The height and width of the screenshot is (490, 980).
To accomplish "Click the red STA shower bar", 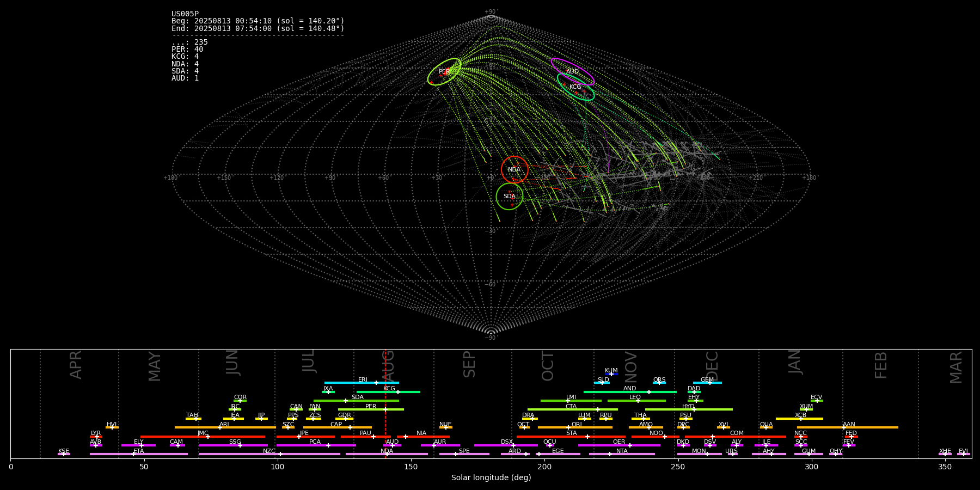I will (x=571, y=437).
